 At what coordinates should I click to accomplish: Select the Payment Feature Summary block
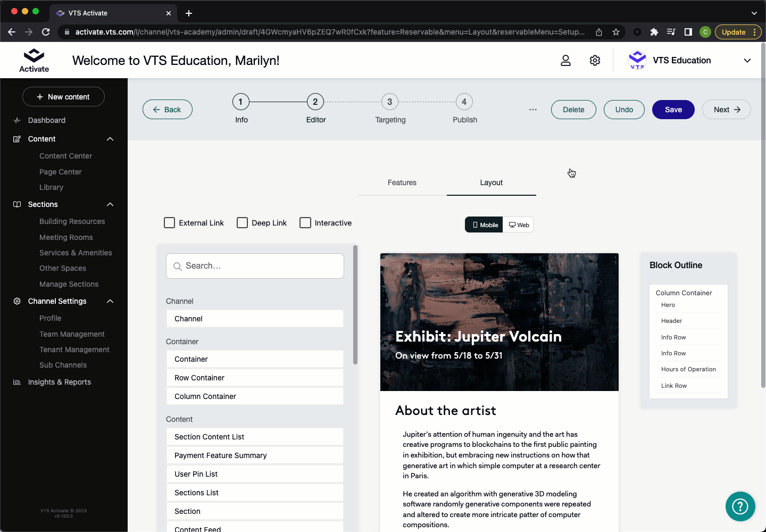click(255, 455)
